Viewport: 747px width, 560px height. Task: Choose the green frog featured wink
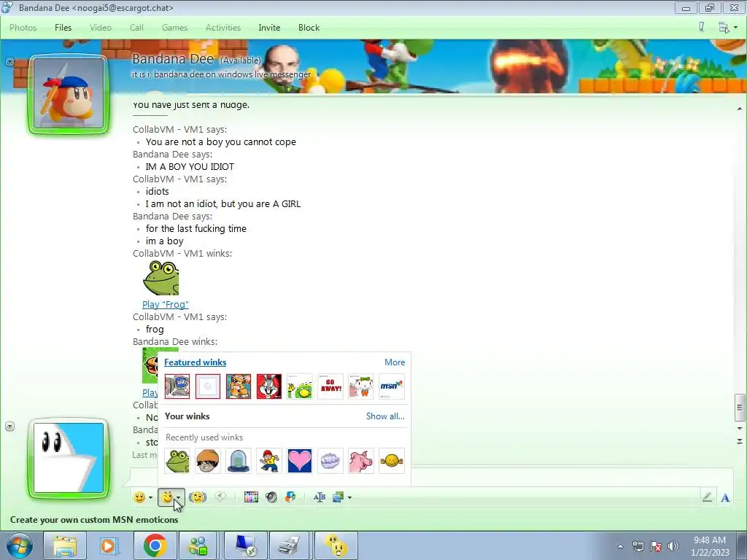(x=299, y=386)
